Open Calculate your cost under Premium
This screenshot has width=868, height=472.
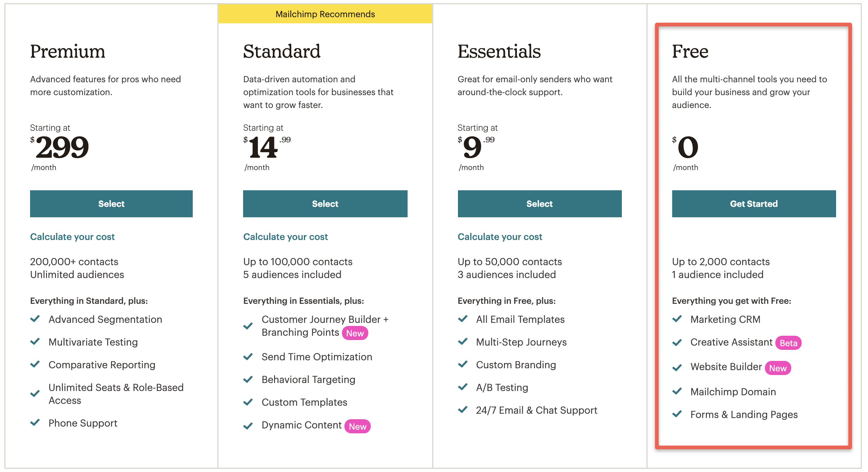72,237
